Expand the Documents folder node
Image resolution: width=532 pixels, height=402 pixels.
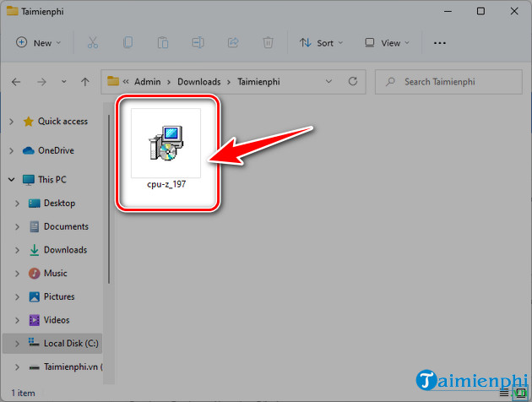coord(17,226)
